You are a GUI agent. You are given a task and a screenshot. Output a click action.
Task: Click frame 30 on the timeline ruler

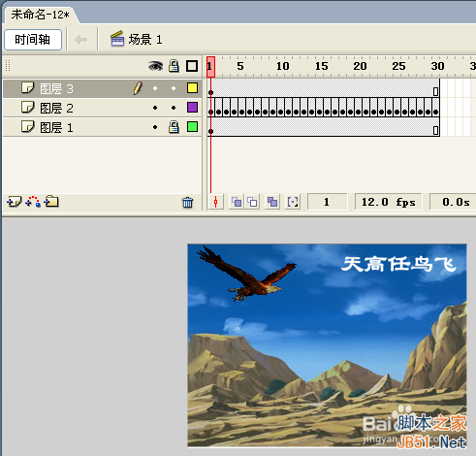(x=437, y=66)
